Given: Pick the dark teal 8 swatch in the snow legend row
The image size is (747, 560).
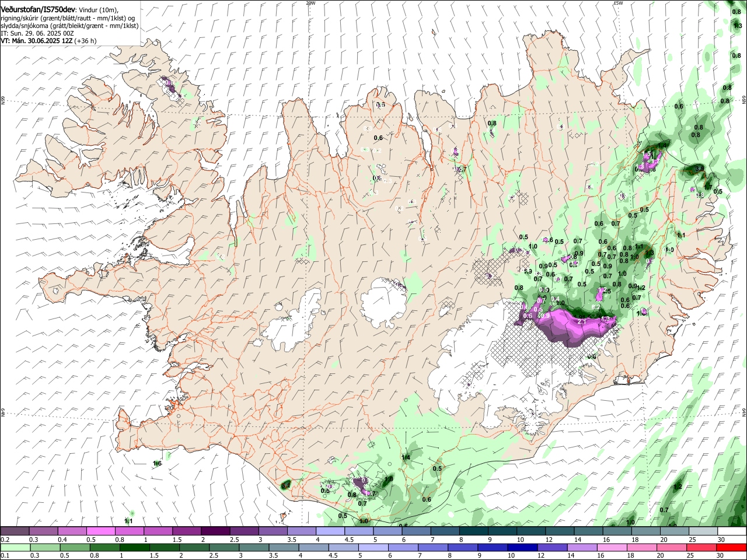Looking at the screenshot, I should click(x=473, y=531).
